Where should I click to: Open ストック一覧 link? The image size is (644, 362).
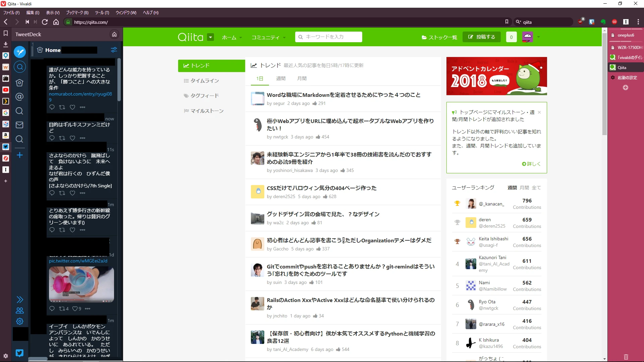439,37
